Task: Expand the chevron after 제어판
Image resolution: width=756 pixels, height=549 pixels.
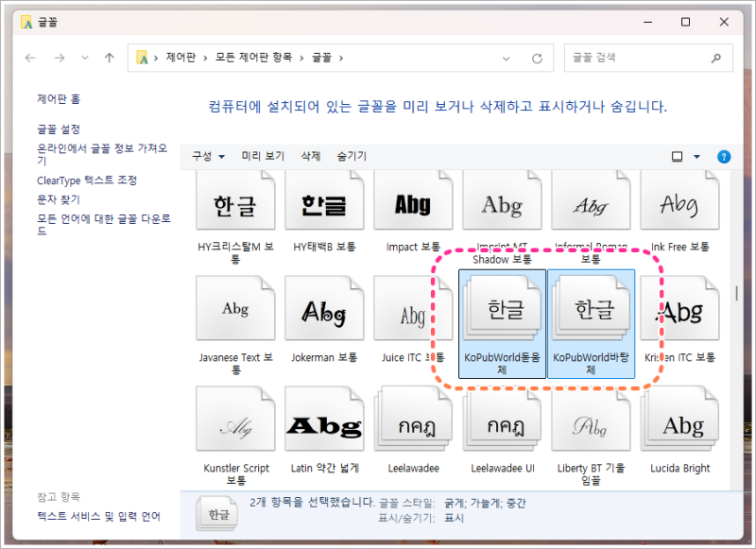Action: point(205,59)
